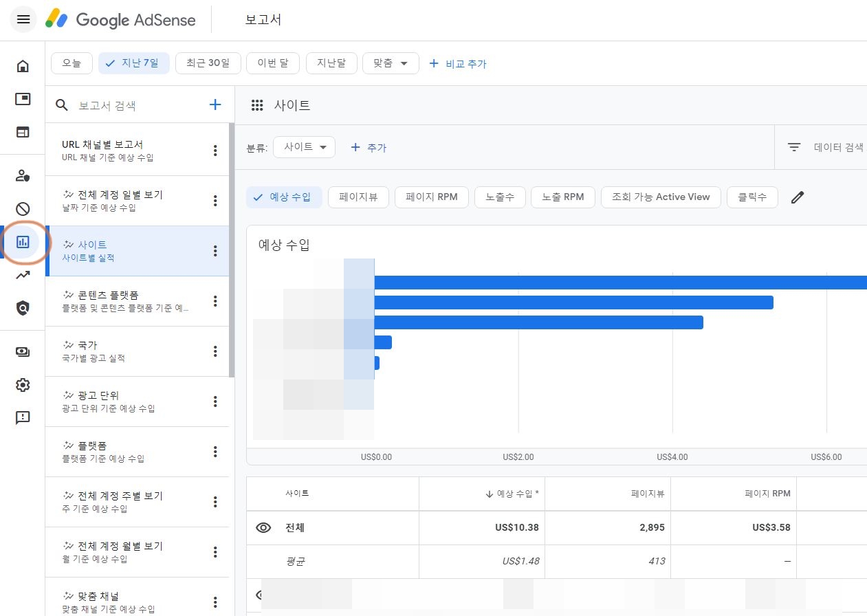Screen dimensions: 867x616
Task: Select the 최근 30일 date range
Action: tap(208, 63)
